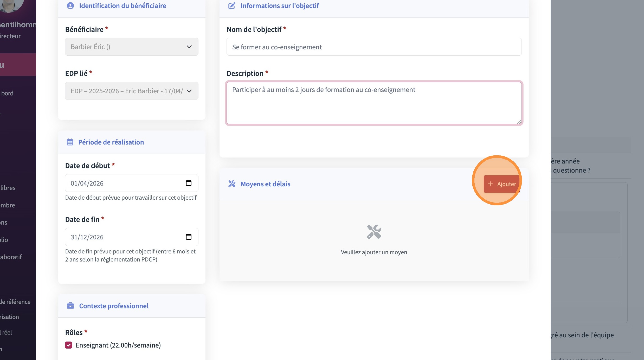Select the highlighted active item in sidebar menu
The height and width of the screenshot is (360, 644).
18,65
